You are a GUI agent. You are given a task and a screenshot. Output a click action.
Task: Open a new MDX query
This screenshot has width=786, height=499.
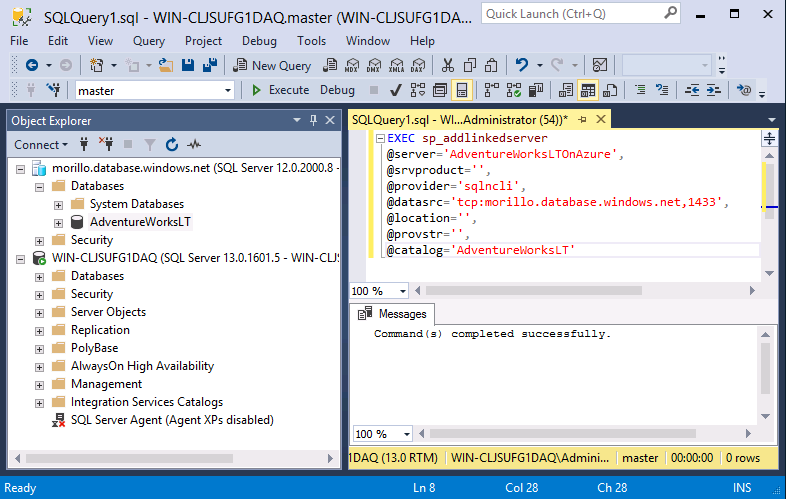coord(352,65)
